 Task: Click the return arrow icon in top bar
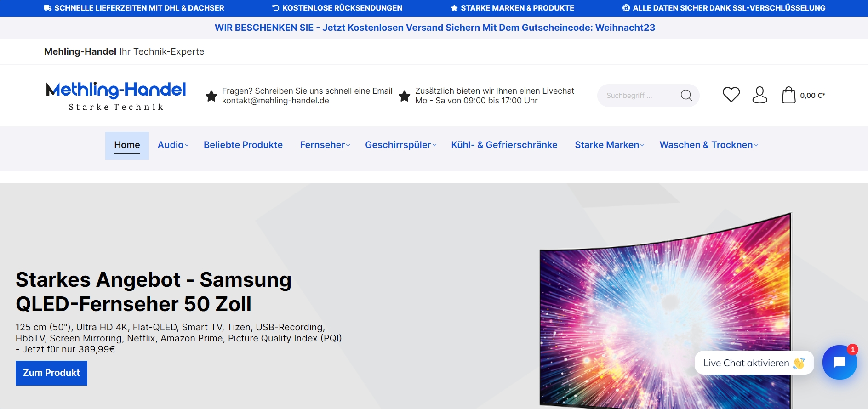276,8
